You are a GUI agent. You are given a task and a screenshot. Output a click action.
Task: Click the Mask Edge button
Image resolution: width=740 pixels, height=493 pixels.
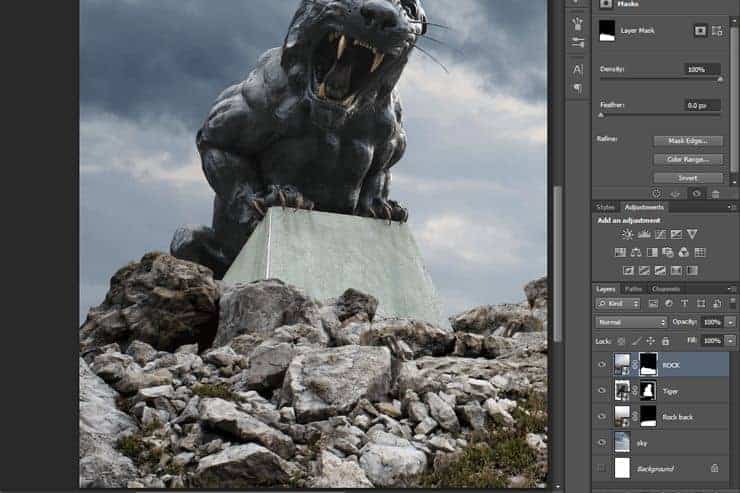tap(688, 141)
